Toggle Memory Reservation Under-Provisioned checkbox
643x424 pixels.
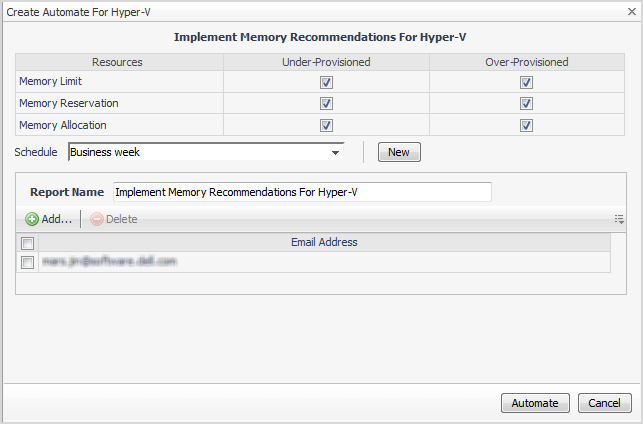coord(326,103)
